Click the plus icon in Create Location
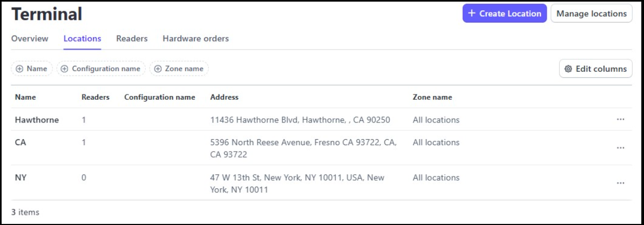 471,13
